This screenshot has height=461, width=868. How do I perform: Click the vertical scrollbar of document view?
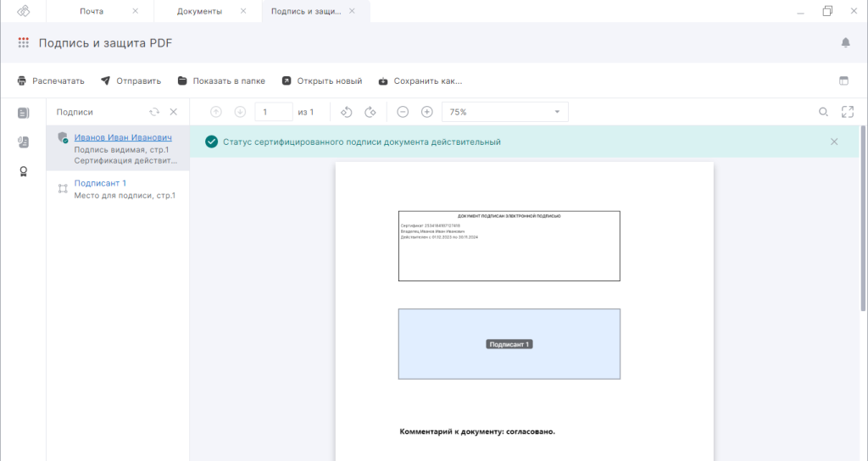click(x=863, y=219)
